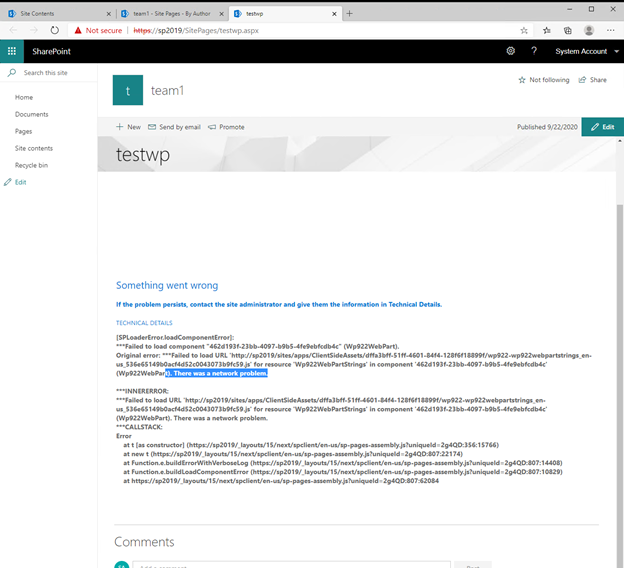This screenshot has width=624, height=568.
Task: Open the browser Collections icon
Action: pyautogui.click(x=567, y=30)
